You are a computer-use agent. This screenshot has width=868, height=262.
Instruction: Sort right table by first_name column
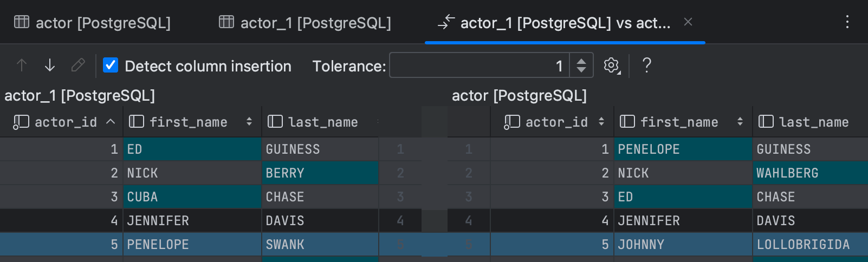(679, 122)
